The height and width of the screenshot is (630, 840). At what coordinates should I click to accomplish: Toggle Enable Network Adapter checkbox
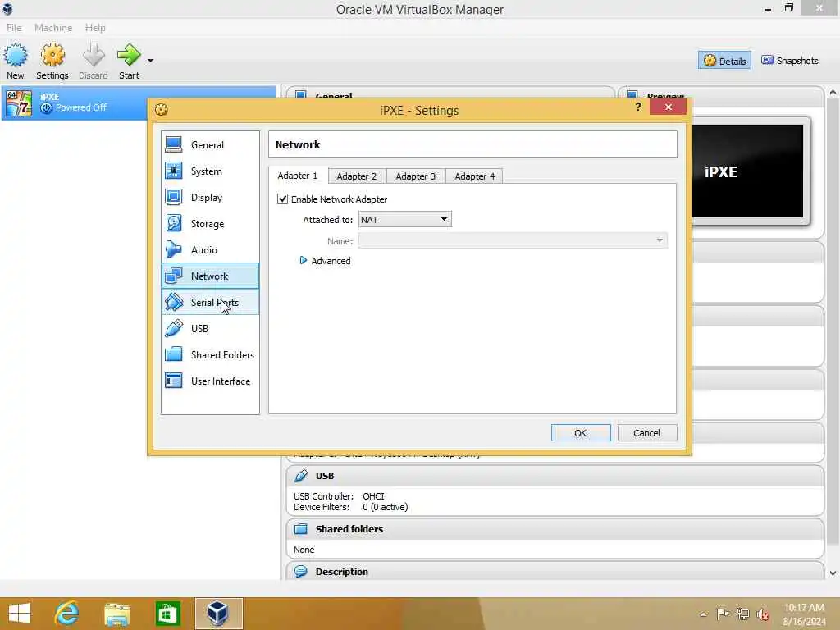point(282,199)
